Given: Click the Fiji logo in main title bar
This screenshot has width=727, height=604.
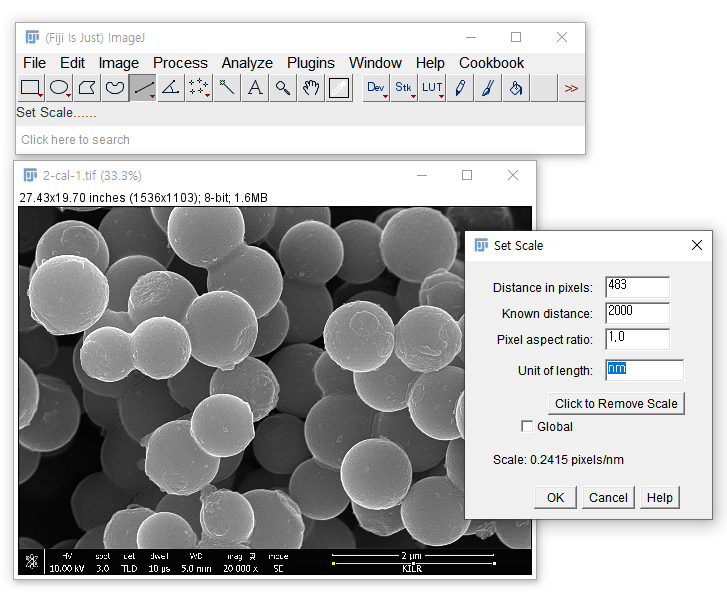Looking at the screenshot, I should click(32, 37).
